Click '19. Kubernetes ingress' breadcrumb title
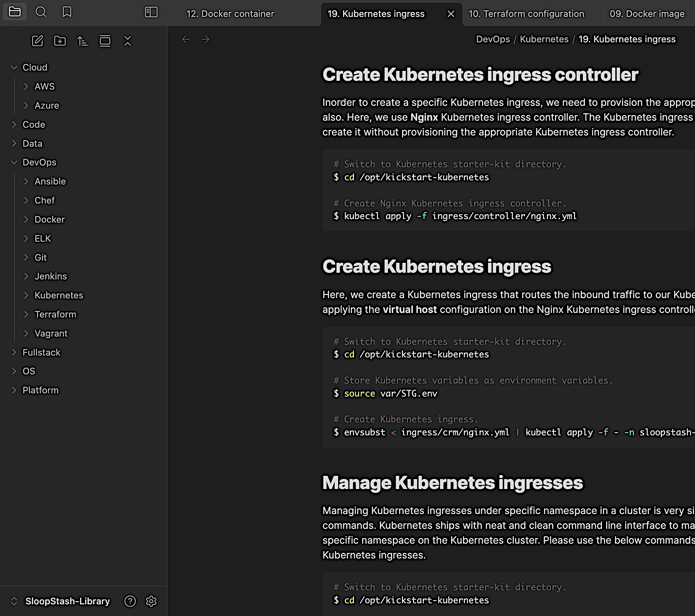Viewport: 695px width, 616px height. tap(627, 39)
